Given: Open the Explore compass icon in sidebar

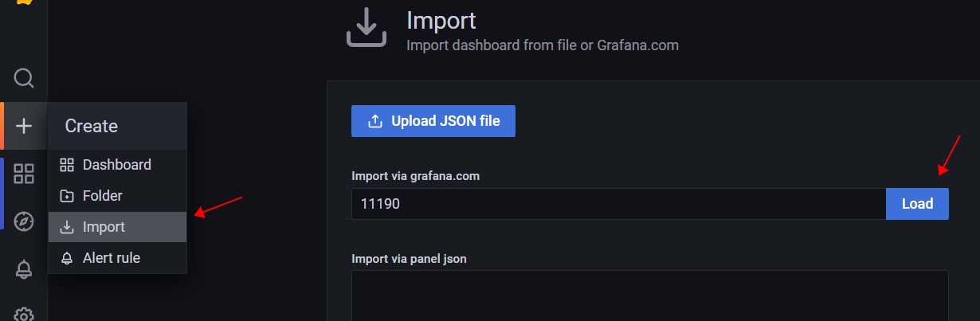Looking at the screenshot, I should pos(24,221).
